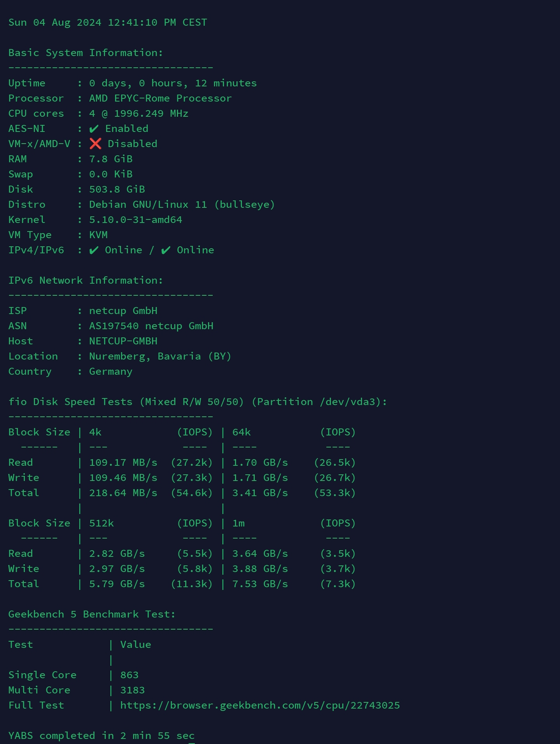Image resolution: width=560 pixels, height=744 pixels.
Task: Click the kernel value '5.10.0-31-amd64'
Action: point(136,220)
